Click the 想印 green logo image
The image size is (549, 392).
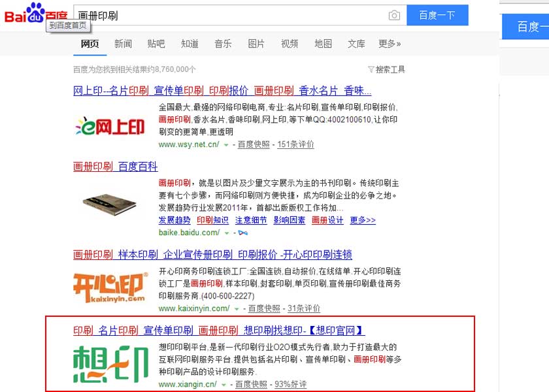click(110, 364)
